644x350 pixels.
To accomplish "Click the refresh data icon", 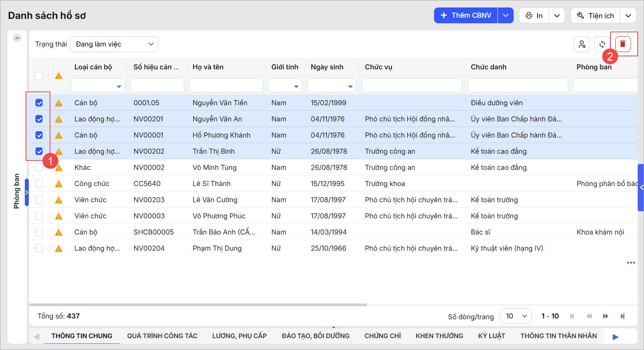I will pos(602,44).
